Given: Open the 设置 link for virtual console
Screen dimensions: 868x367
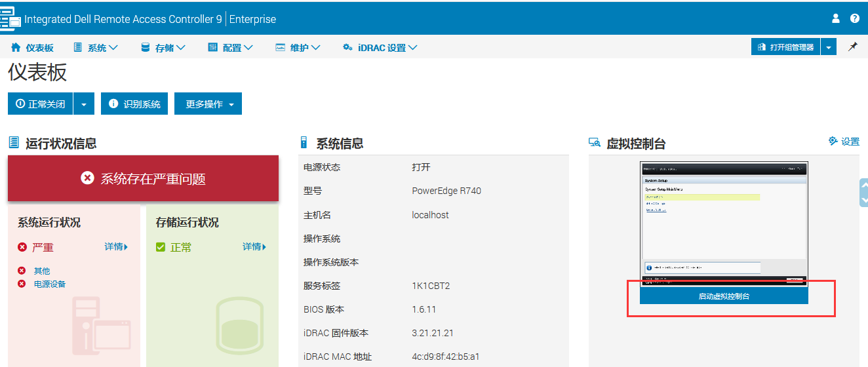Looking at the screenshot, I should click(844, 141).
